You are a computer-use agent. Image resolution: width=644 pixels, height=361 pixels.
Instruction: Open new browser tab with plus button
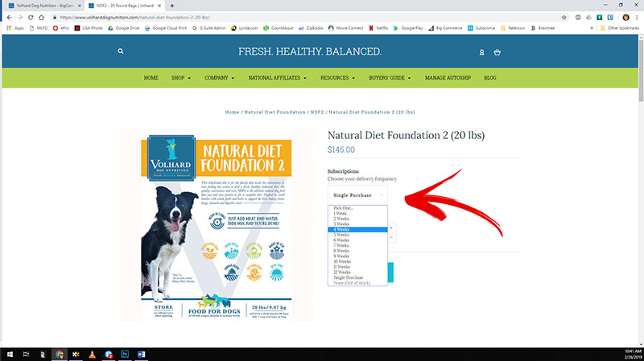171,5
